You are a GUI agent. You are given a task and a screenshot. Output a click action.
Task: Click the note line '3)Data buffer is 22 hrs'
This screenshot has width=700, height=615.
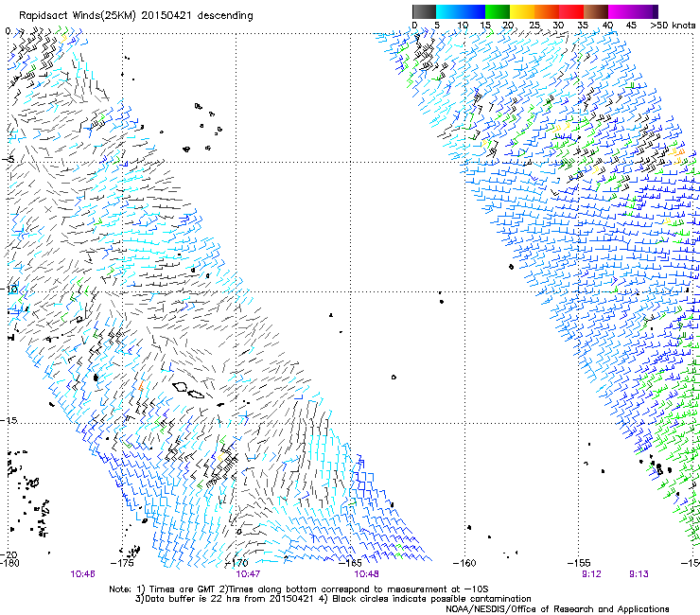(333, 599)
